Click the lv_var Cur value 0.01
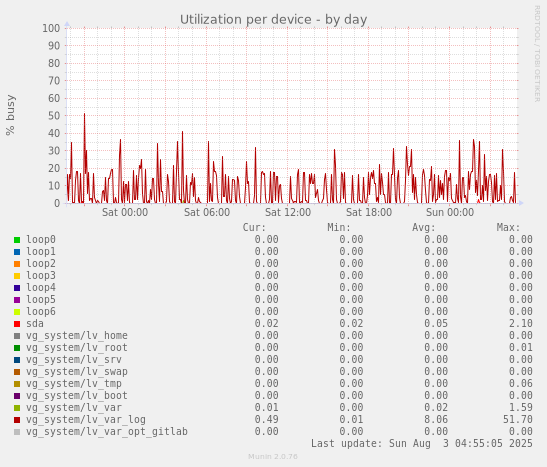This screenshot has width=547, height=467. [x=267, y=407]
